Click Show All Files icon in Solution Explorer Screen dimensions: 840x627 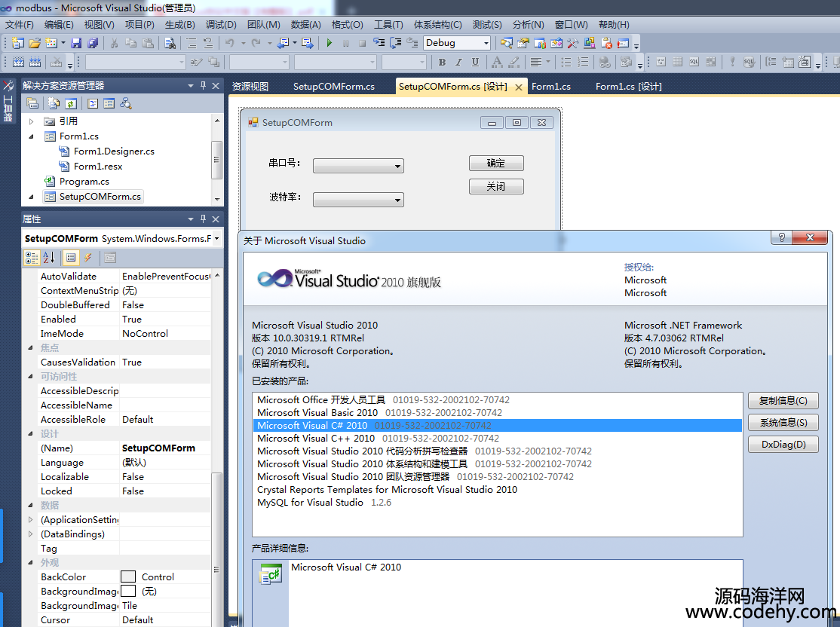click(54, 103)
